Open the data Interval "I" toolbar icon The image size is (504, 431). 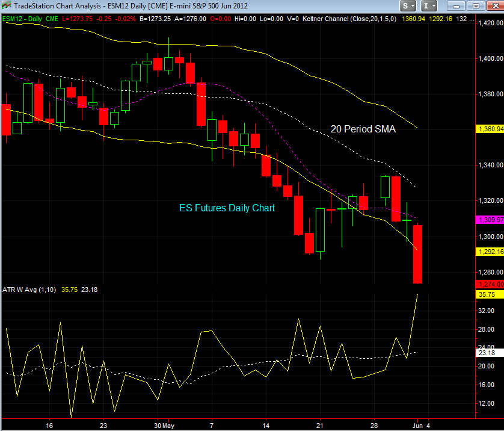point(426,5)
